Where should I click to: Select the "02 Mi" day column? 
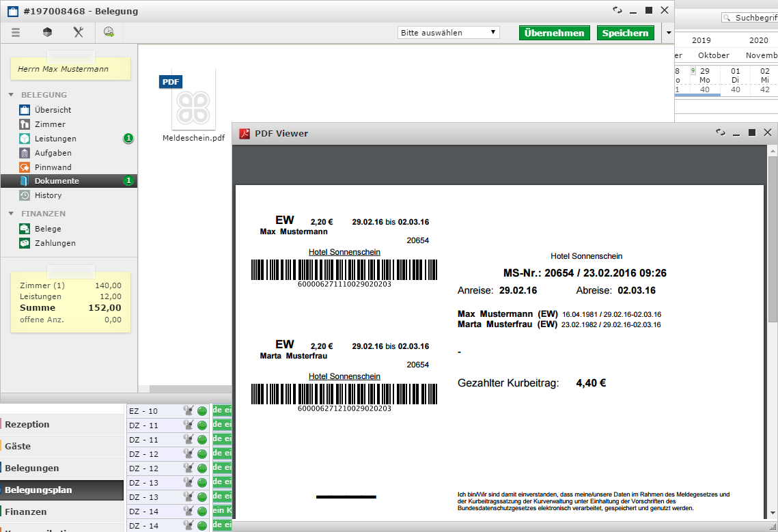pos(764,81)
